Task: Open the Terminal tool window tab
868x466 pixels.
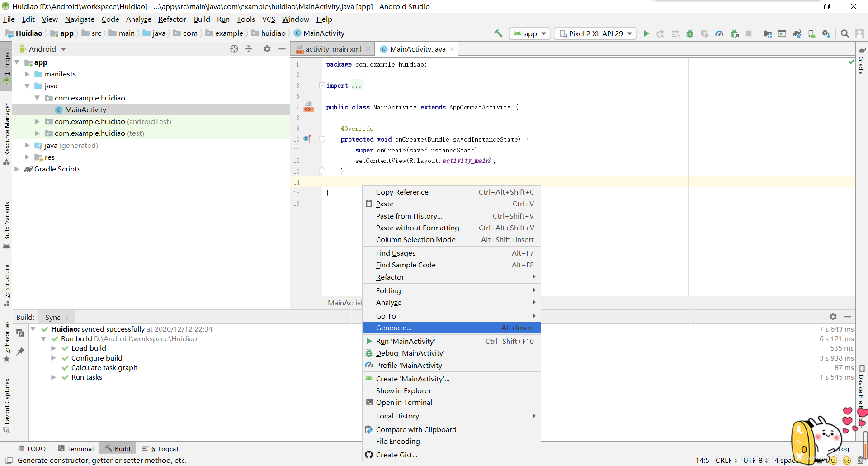Action: click(x=75, y=448)
